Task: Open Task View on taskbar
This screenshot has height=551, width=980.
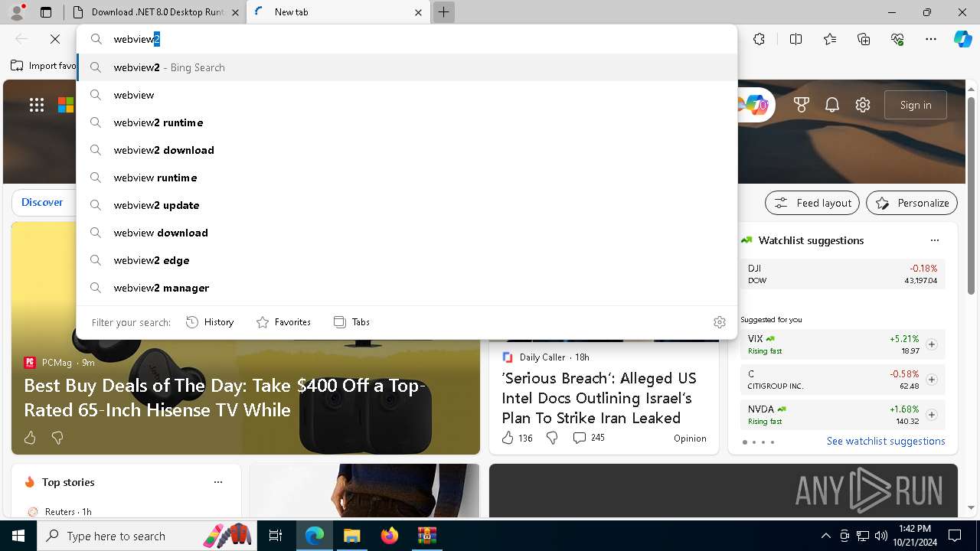Action: pyautogui.click(x=276, y=536)
